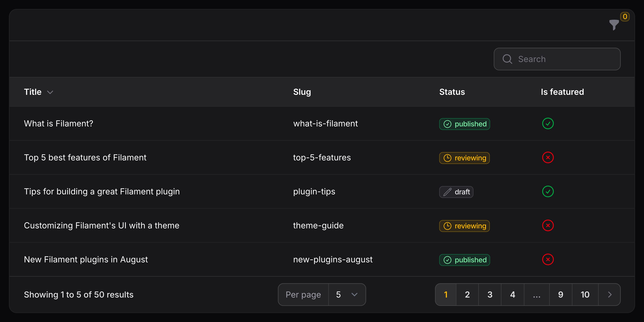
Task: Click the slug 'new-plugins-august'
Action: (x=333, y=260)
